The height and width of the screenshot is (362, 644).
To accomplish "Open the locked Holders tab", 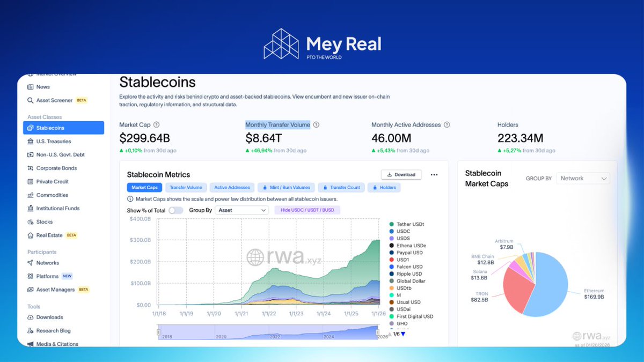I will (x=384, y=188).
